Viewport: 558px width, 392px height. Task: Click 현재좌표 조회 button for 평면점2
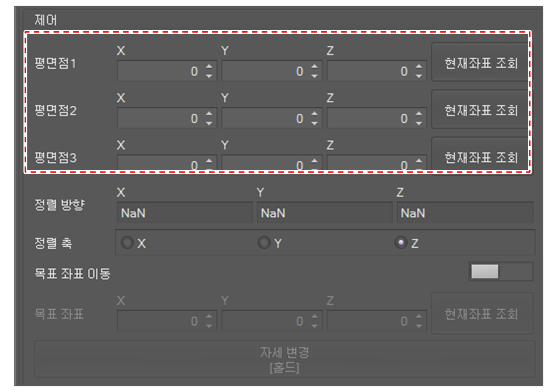[480, 110]
